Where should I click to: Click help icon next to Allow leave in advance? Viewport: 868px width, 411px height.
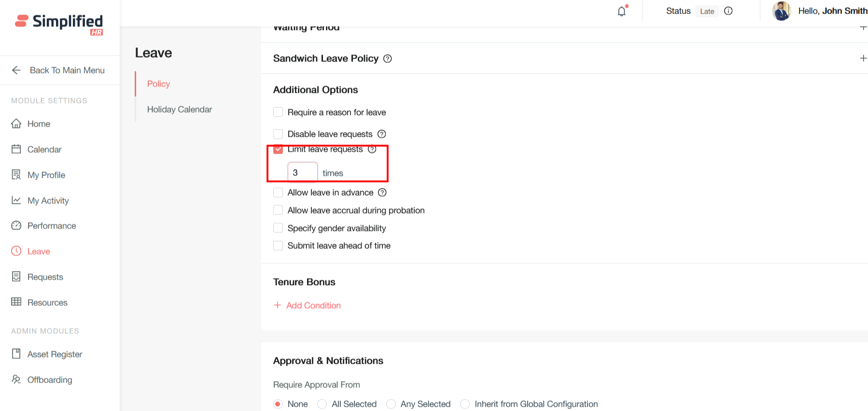point(382,193)
